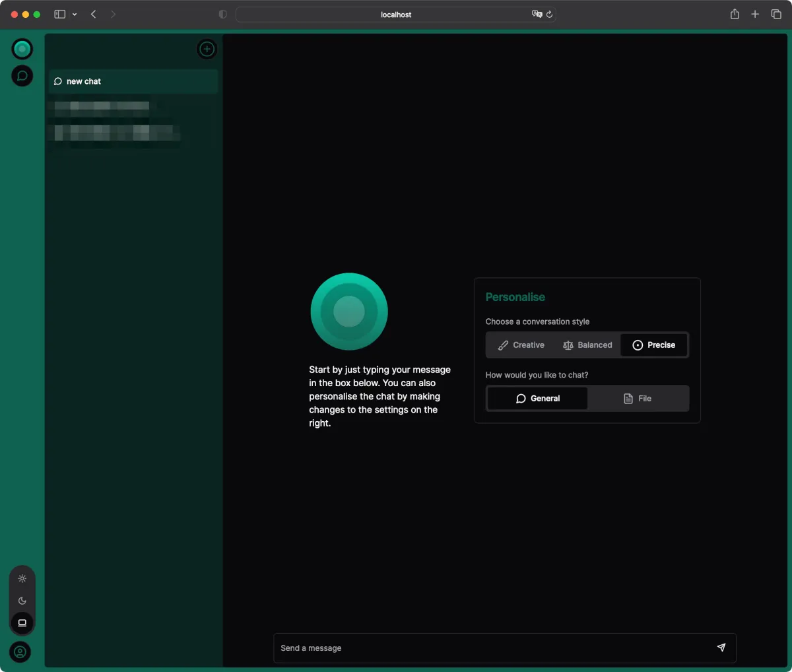Image resolution: width=792 pixels, height=672 pixels.
Task: Select system theme laptop icon
Action: [x=22, y=622]
